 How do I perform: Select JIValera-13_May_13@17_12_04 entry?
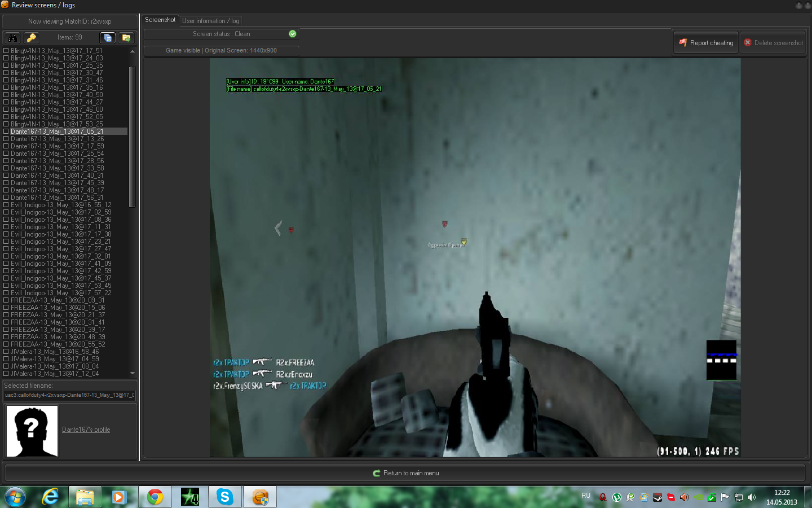[x=54, y=374]
